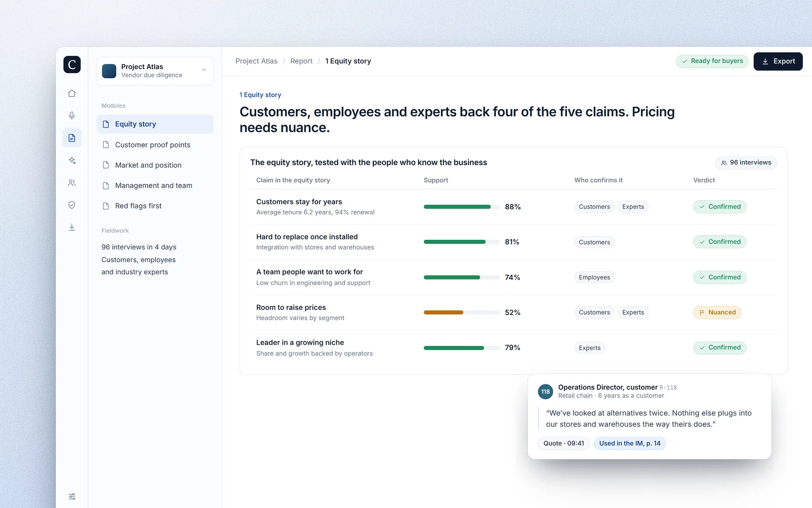The height and width of the screenshot is (508, 812).
Task: Open the shield check icon
Action: pos(72,205)
